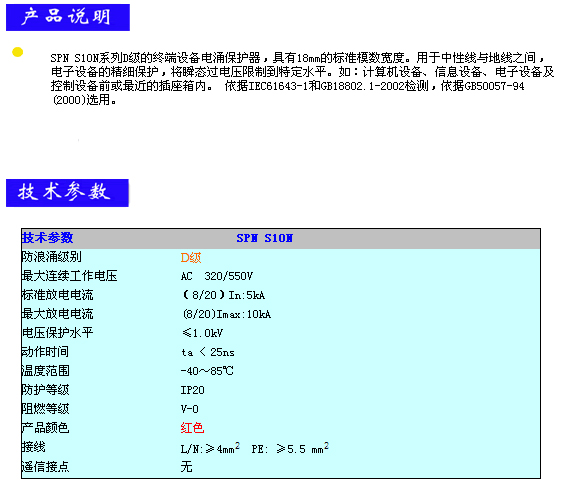Click the product description paragraph text
The height and width of the screenshot is (481, 561).
(x=302, y=79)
